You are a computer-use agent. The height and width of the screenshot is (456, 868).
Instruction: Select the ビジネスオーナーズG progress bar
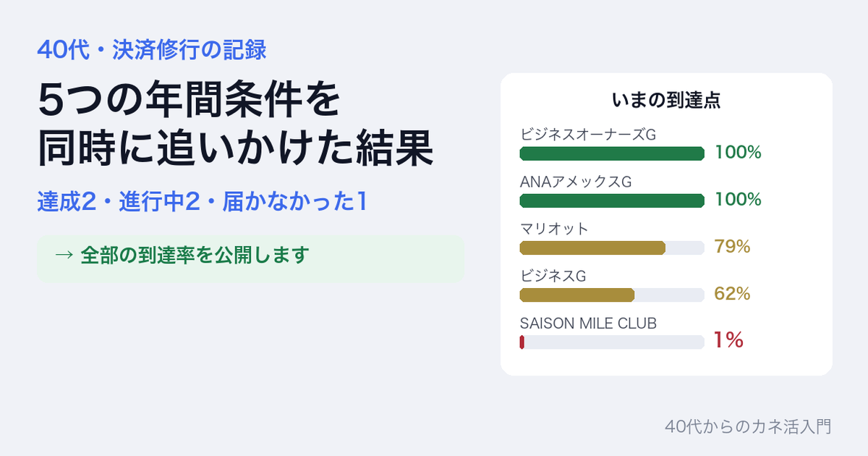(612, 153)
